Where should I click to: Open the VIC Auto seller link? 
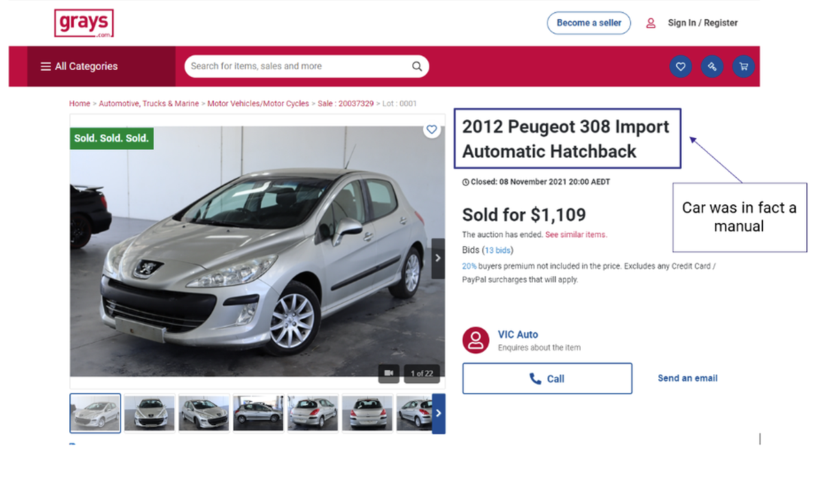[x=518, y=335]
